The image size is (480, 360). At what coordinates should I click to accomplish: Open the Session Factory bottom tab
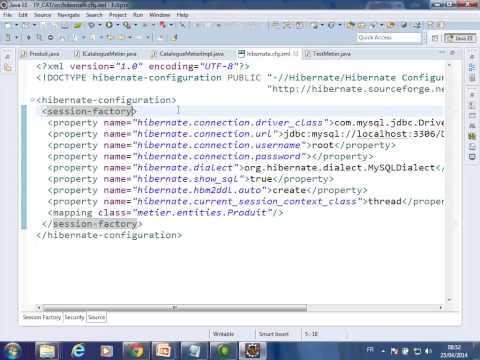pos(42,317)
